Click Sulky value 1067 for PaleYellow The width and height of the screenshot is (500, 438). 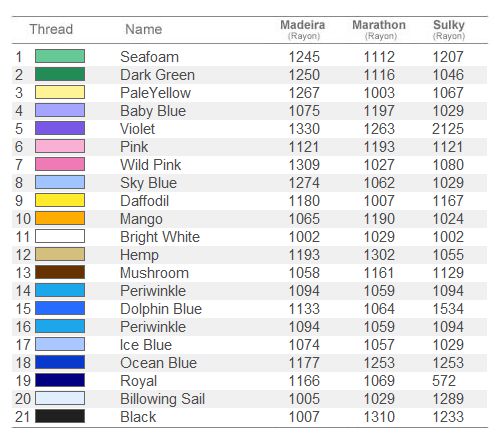[x=448, y=93]
